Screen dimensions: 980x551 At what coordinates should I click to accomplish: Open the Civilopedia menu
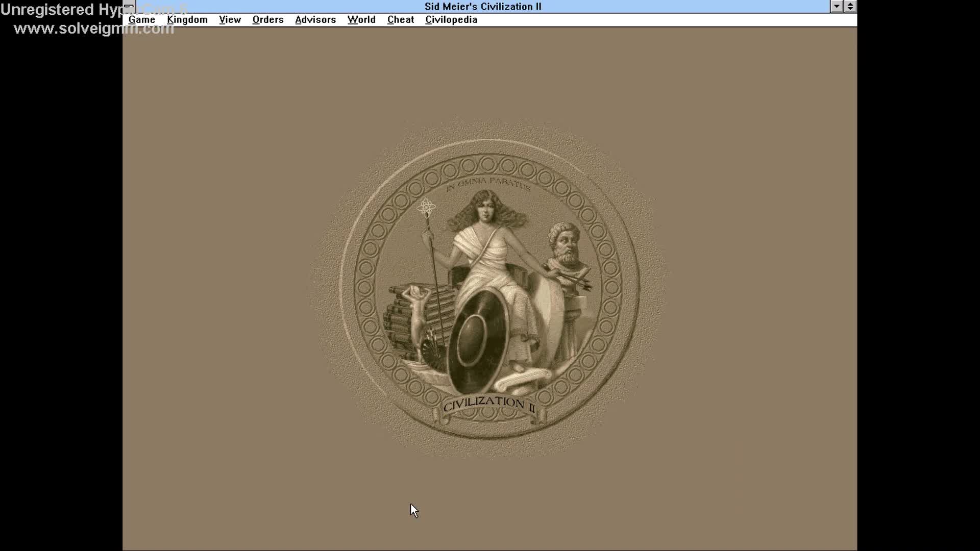click(x=451, y=19)
